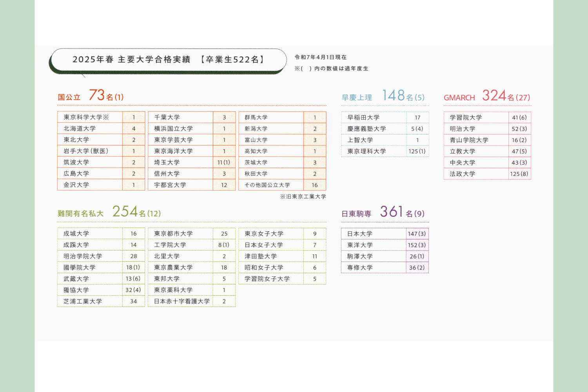
Task: Click the 日本赤十字看護大学 cell
Action: point(182,301)
